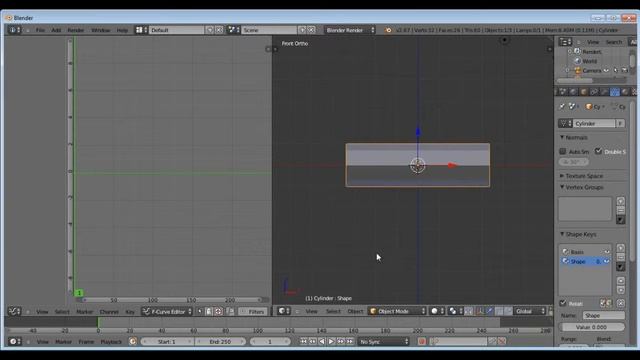Image resolution: width=640 pixels, height=360 pixels.
Task: Toggle the Relative shape keys checkbox
Action: pos(563,303)
